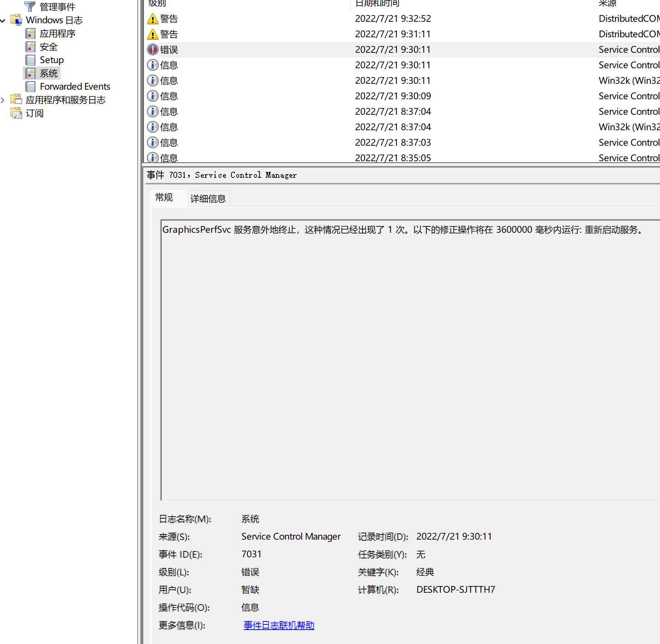Click the 应用程序和服务日志 folder icon

tap(16, 99)
